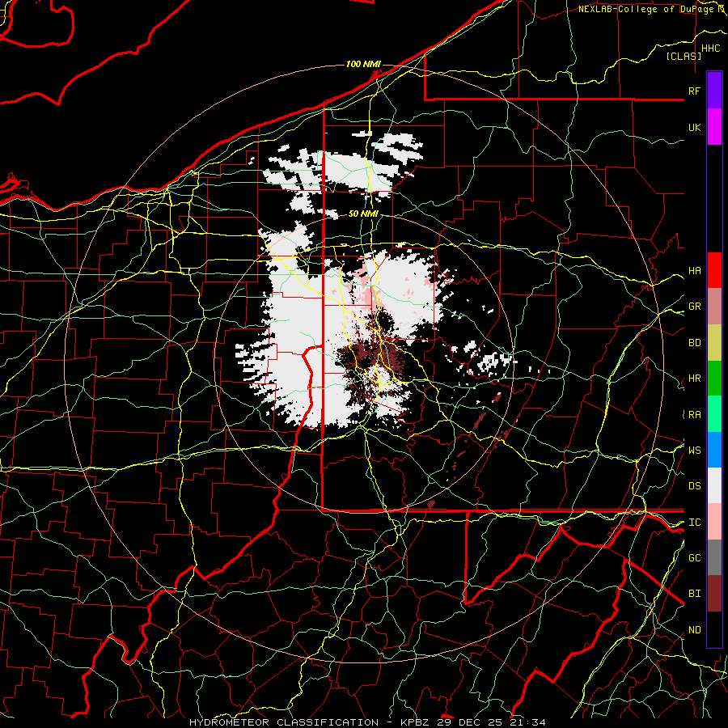The image size is (728, 728).
Task: Click the GR legend label
Action: coord(695,307)
